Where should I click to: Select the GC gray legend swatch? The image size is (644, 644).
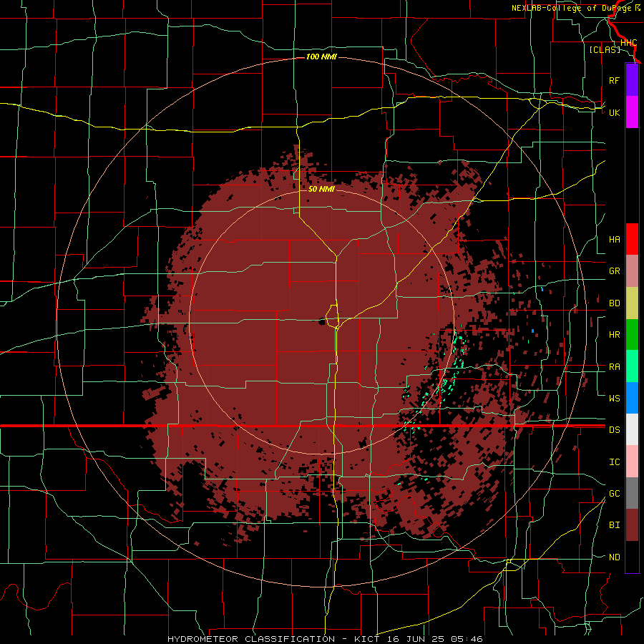pos(632,493)
